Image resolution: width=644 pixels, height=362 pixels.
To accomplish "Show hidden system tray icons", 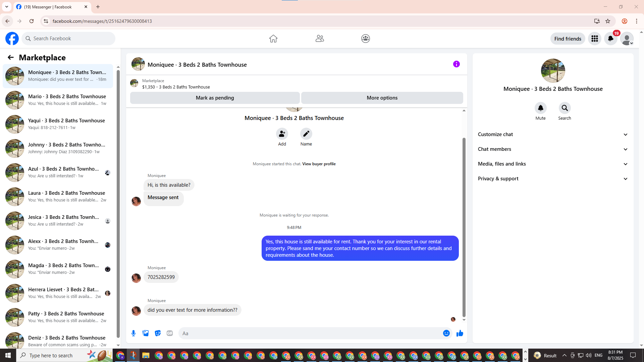I will (x=565, y=355).
